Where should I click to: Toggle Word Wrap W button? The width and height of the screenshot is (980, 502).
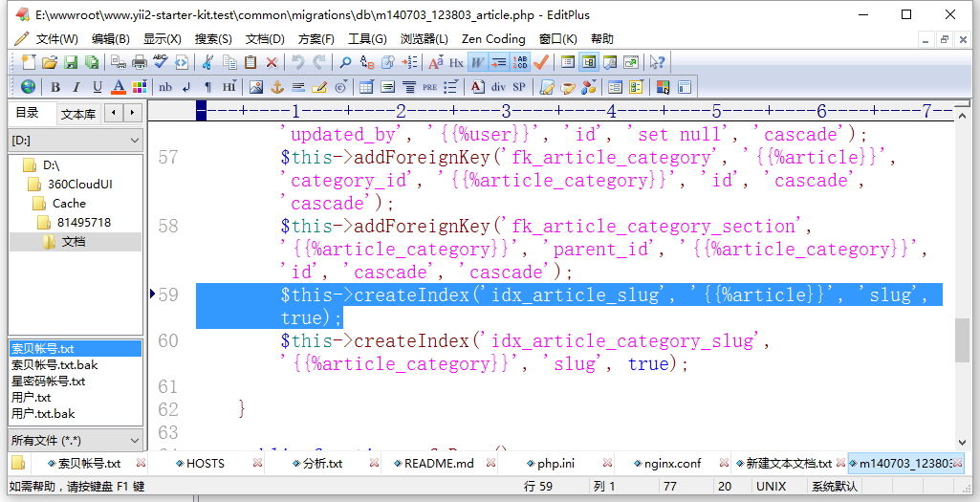pyautogui.click(x=477, y=62)
